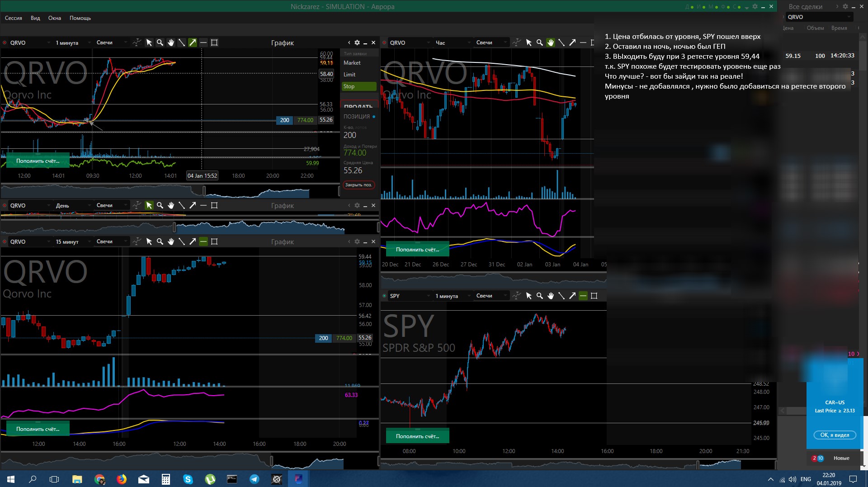The height and width of the screenshot is (487, 868).
Task: Open Windows Start menu
Action: coord(11,479)
